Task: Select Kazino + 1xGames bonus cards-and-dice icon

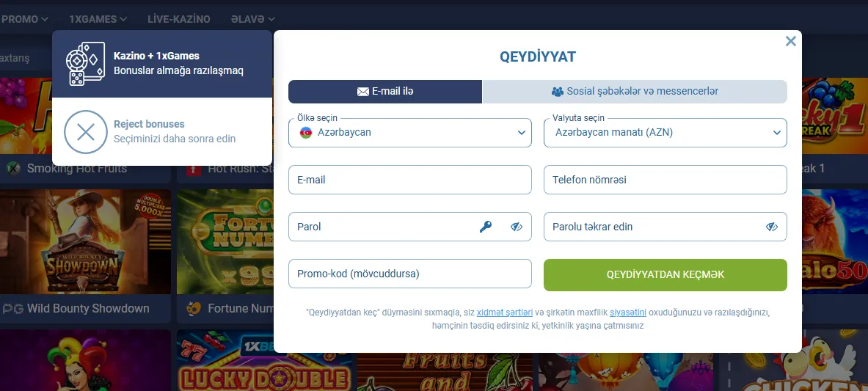Action: pos(84,64)
